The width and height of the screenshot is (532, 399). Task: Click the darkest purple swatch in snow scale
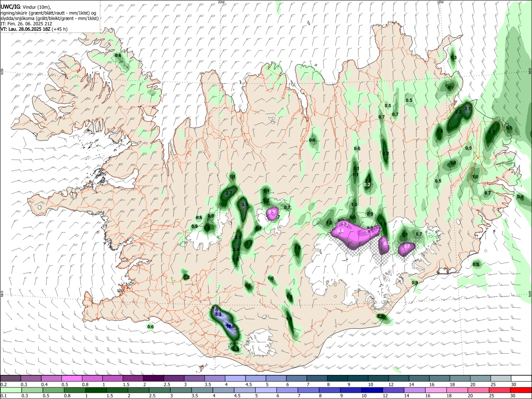pyautogui.click(x=153, y=379)
